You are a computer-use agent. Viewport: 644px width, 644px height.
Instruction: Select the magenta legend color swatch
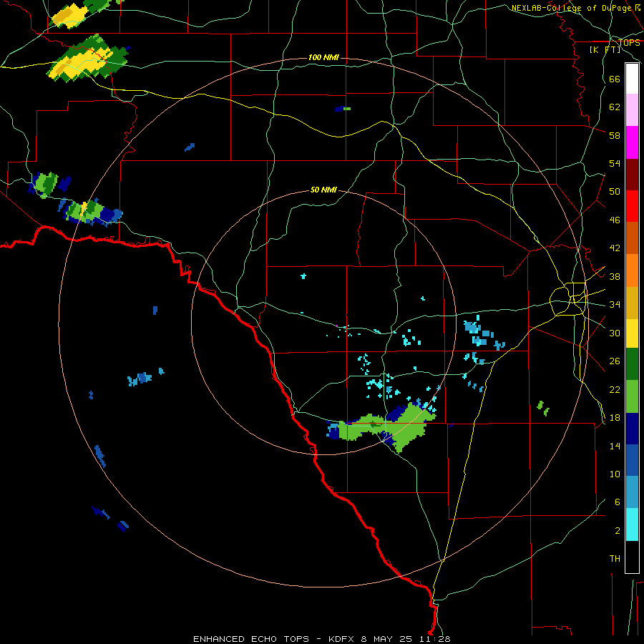632,142
